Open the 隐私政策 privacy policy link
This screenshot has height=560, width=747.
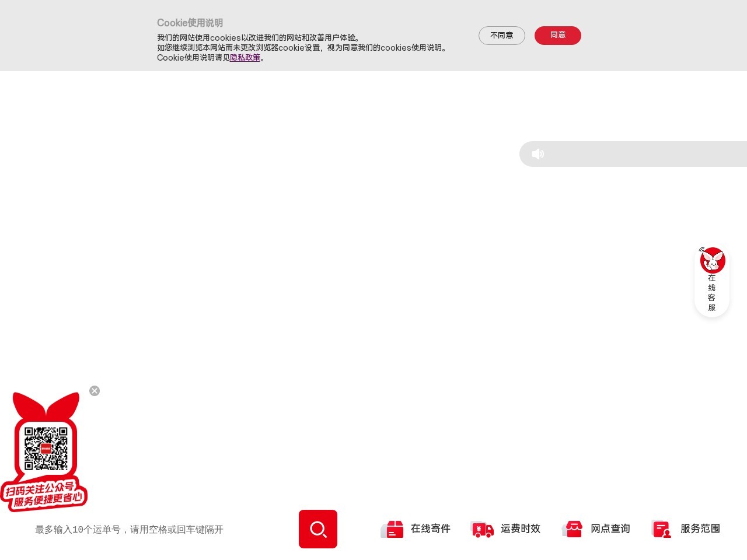pos(245,58)
